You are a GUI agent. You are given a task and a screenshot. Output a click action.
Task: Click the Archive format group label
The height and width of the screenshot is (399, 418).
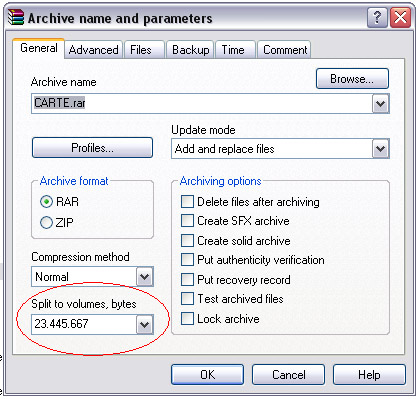point(74,181)
